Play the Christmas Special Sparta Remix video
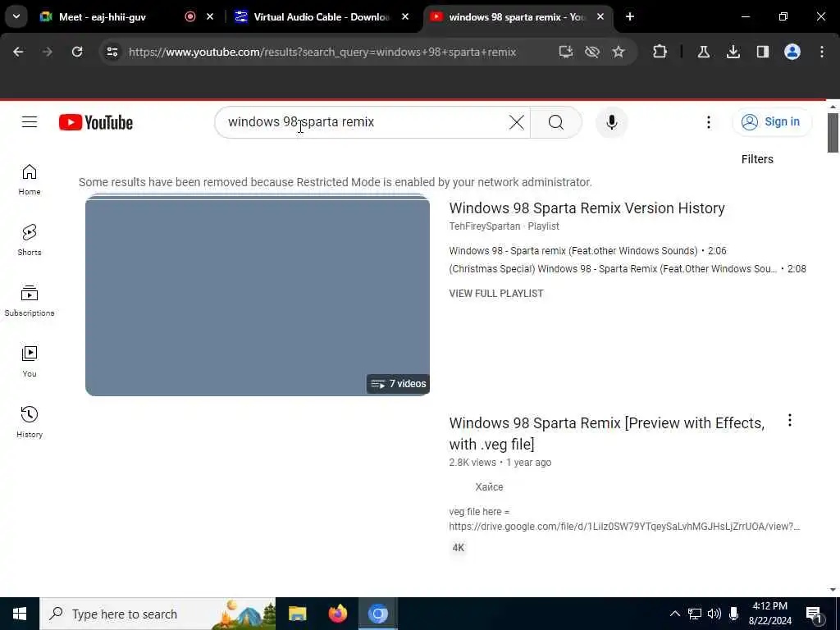840x630 pixels. 628,269
